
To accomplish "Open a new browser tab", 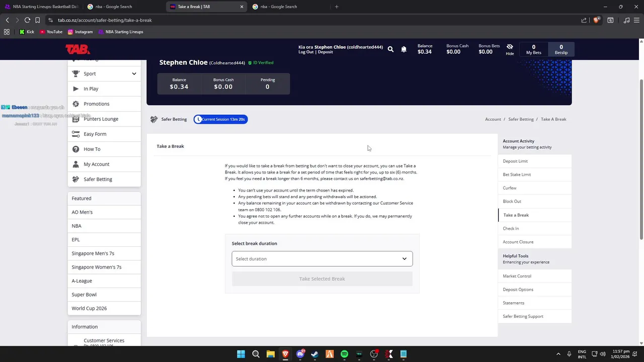I will pos(337,7).
